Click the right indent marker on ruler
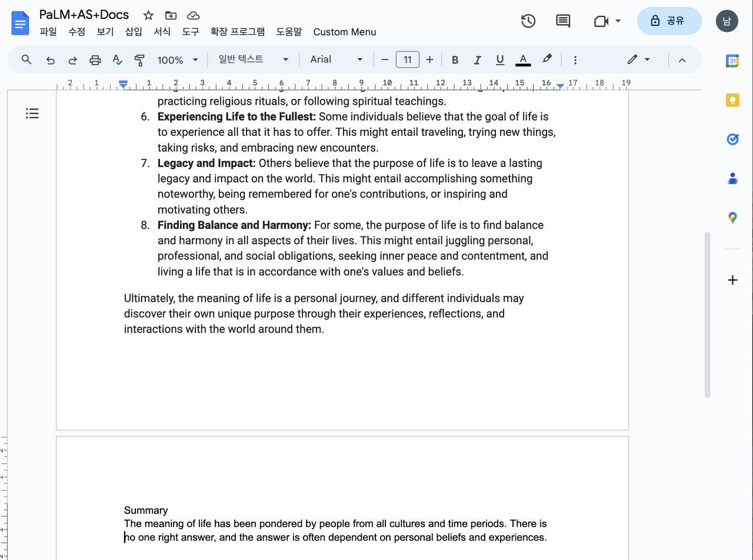The width and height of the screenshot is (753, 560). tap(560, 86)
